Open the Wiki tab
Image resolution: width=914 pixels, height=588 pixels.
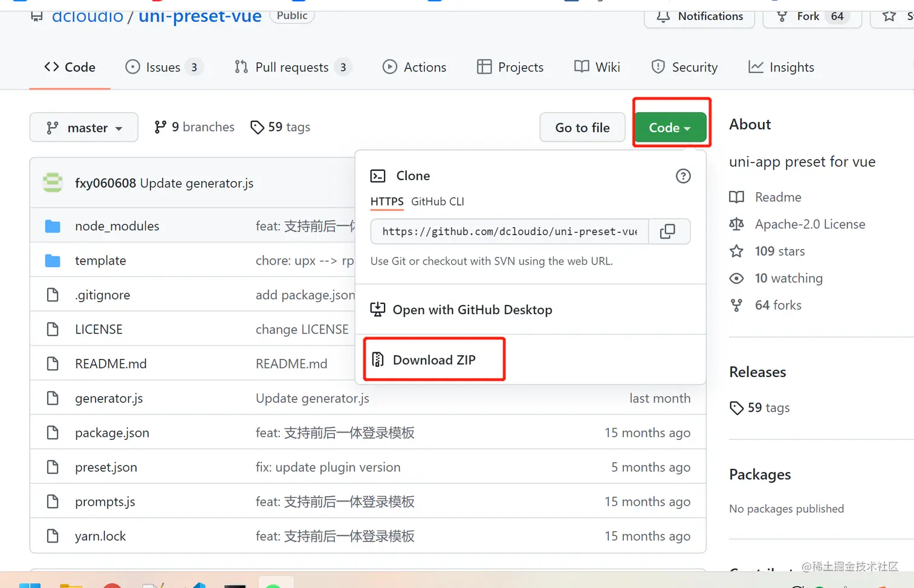click(597, 67)
